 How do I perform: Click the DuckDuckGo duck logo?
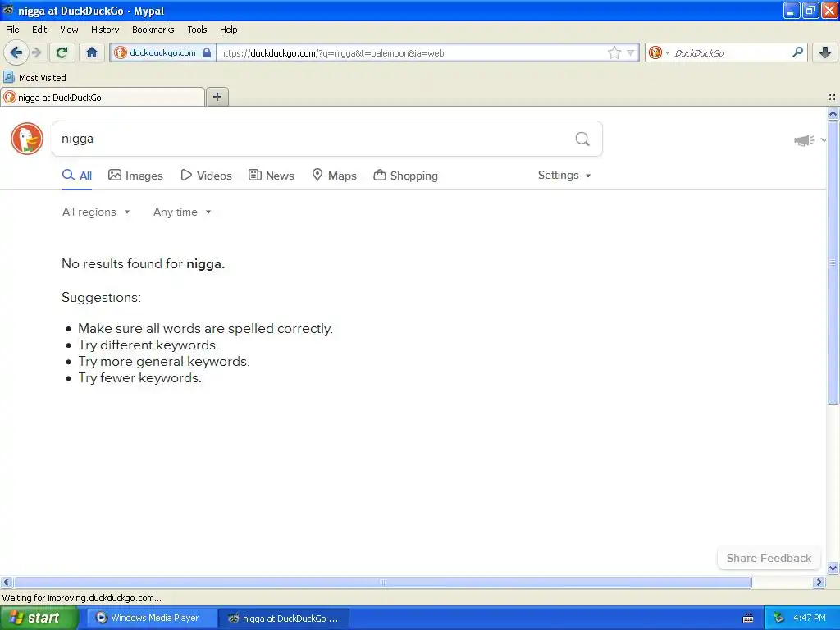pyautogui.click(x=27, y=139)
